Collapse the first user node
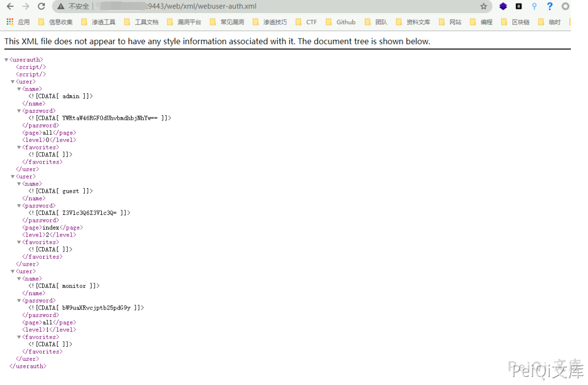This screenshot has height=385, width=588. (x=13, y=82)
